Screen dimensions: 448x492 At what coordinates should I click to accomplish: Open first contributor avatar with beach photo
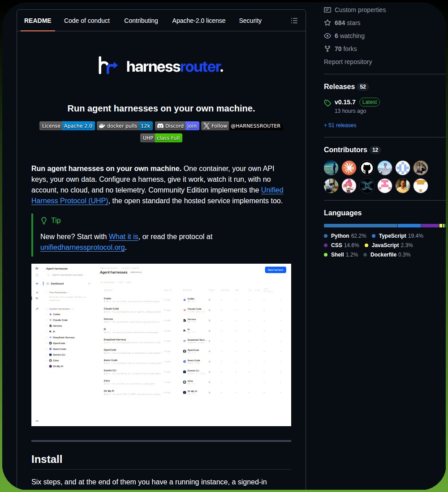point(331,168)
